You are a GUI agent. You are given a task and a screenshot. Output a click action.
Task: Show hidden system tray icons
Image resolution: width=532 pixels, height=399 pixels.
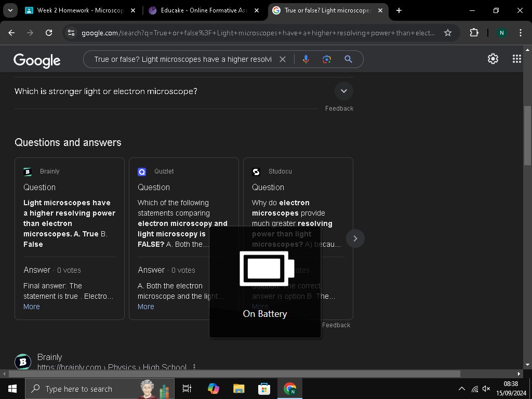(461, 389)
